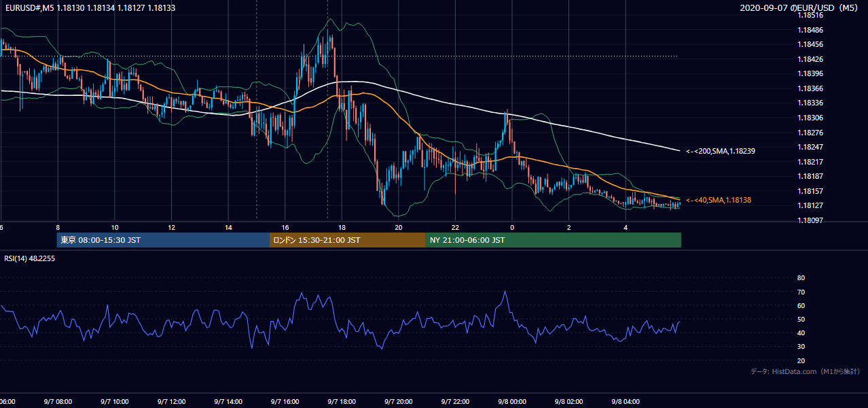Click price axis label 1.18127

[810, 205]
